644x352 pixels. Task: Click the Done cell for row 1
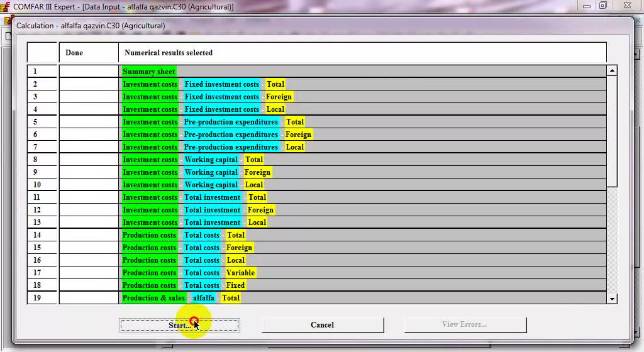[x=89, y=72]
